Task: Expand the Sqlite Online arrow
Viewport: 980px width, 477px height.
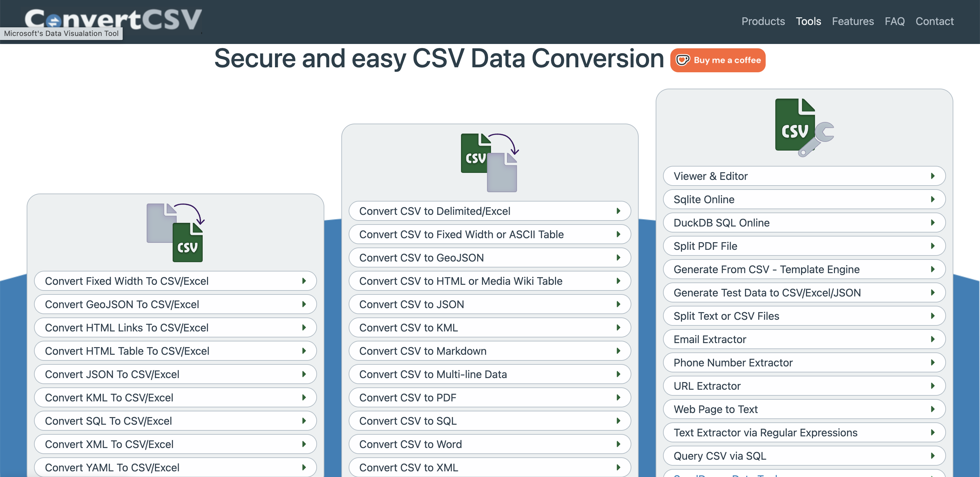Action: 932,199
